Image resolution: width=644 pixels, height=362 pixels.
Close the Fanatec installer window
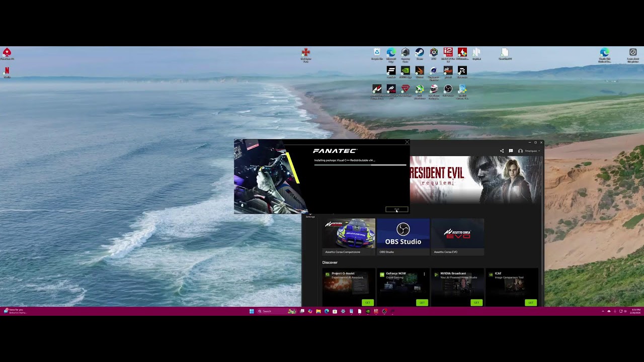pos(407,142)
